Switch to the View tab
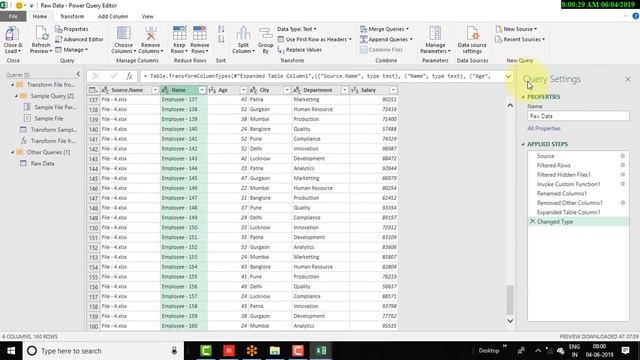This screenshot has width=640, height=360. pos(147,16)
